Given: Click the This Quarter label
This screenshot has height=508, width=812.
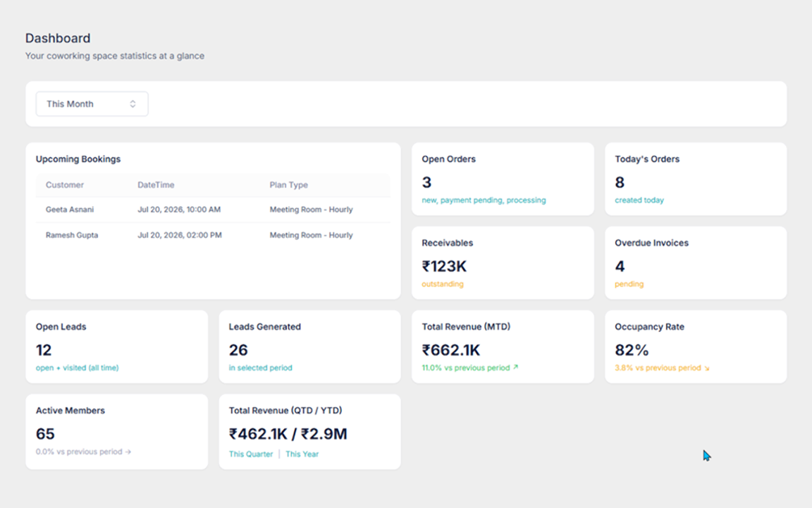Looking at the screenshot, I should click(x=251, y=454).
